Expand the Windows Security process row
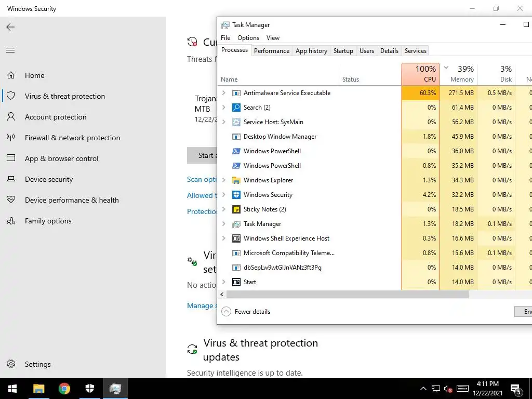The height and width of the screenshot is (399, 532). point(223,194)
